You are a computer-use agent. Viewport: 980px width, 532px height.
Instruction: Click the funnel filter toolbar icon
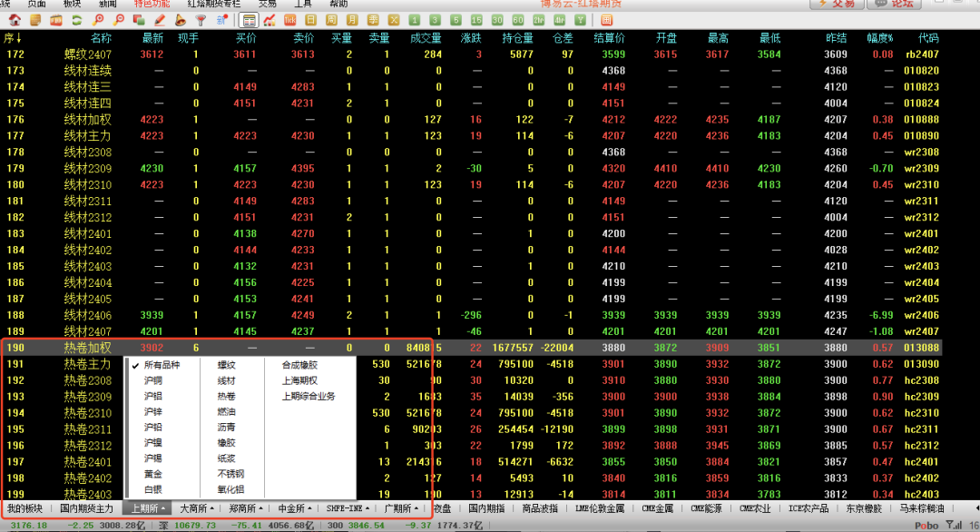201,20
